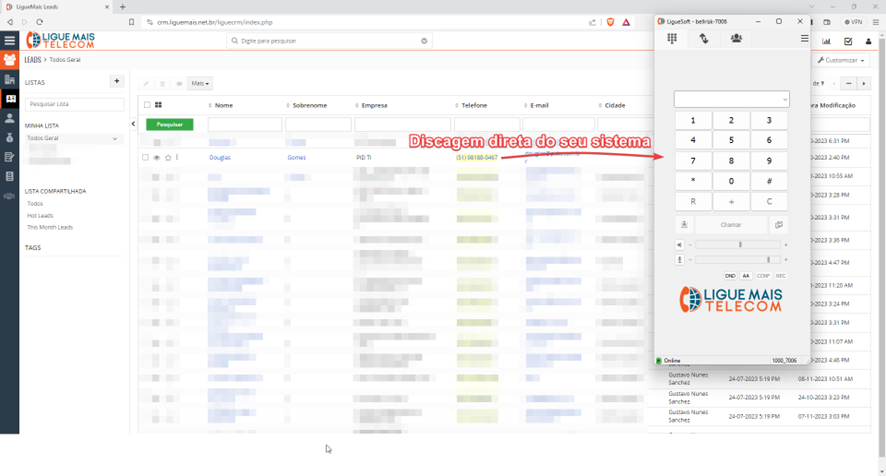
Task: Click LEADS breadcrumb link
Action: tap(32, 59)
